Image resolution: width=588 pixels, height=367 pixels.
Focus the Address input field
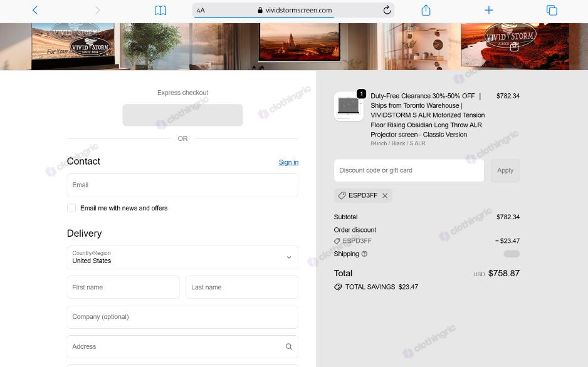tap(182, 347)
